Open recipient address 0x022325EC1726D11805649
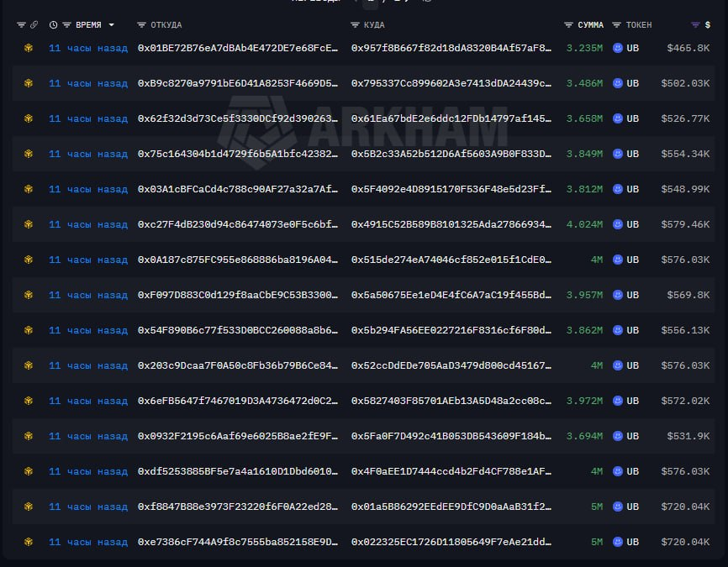This screenshot has width=728, height=567. 451,542
